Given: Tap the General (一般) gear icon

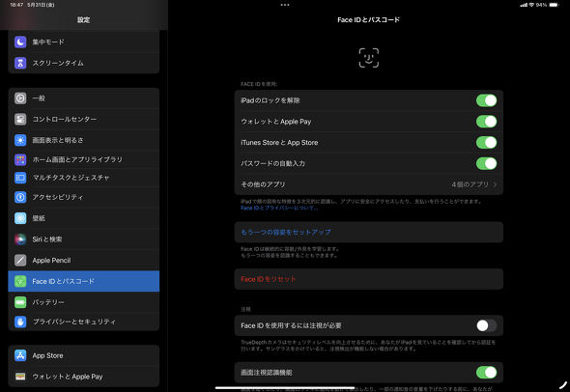Looking at the screenshot, I should 20,98.
